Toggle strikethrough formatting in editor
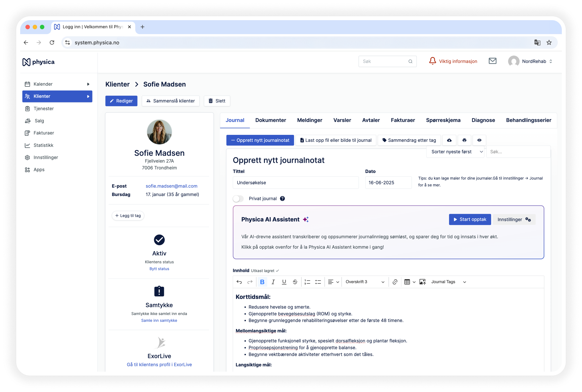 pyautogui.click(x=295, y=282)
